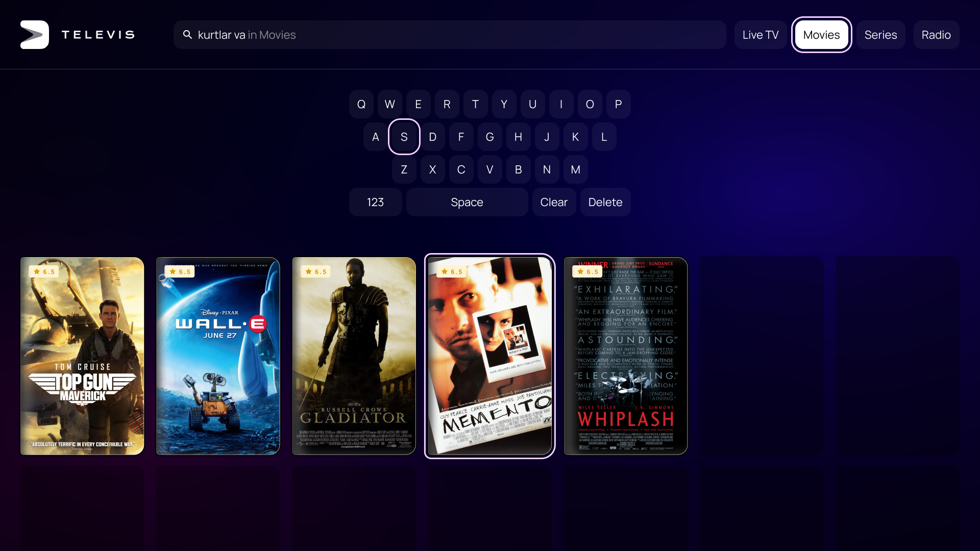980x551 pixels.
Task: Select the Movies tab
Action: click(x=821, y=35)
